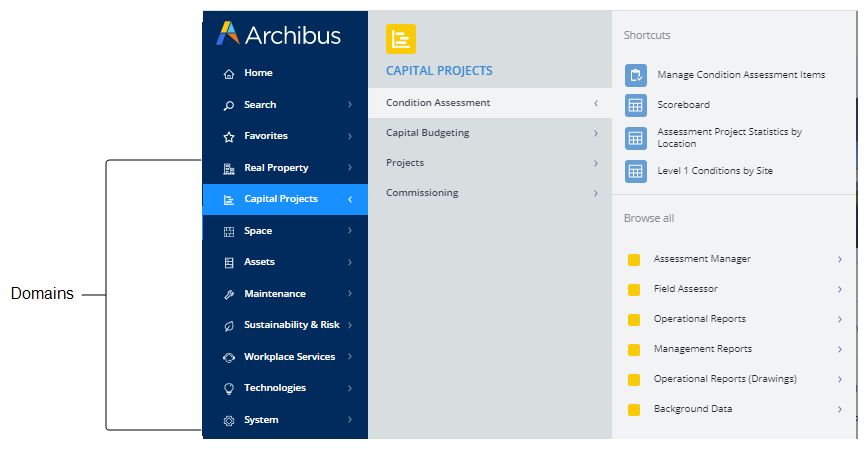Image resolution: width=868 pixels, height=449 pixels.
Task: Open Level 1 Conditions by Site shortcut
Action: (714, 171)
